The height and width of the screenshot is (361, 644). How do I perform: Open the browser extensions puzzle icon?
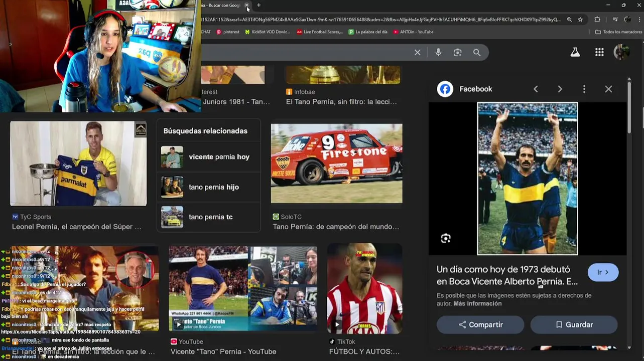tap(597, 20)
